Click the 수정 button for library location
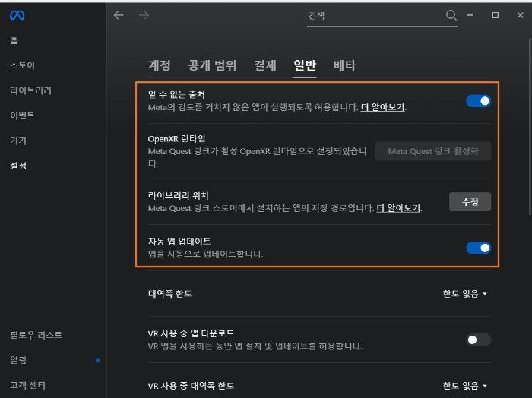Image resolution: width=532 pixels, height=398 pixels. point(470,202)
